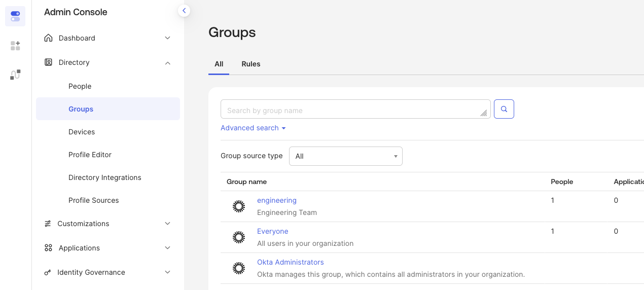Click the magnifier search button
644x290 pixels.
(x=504, y=109)
